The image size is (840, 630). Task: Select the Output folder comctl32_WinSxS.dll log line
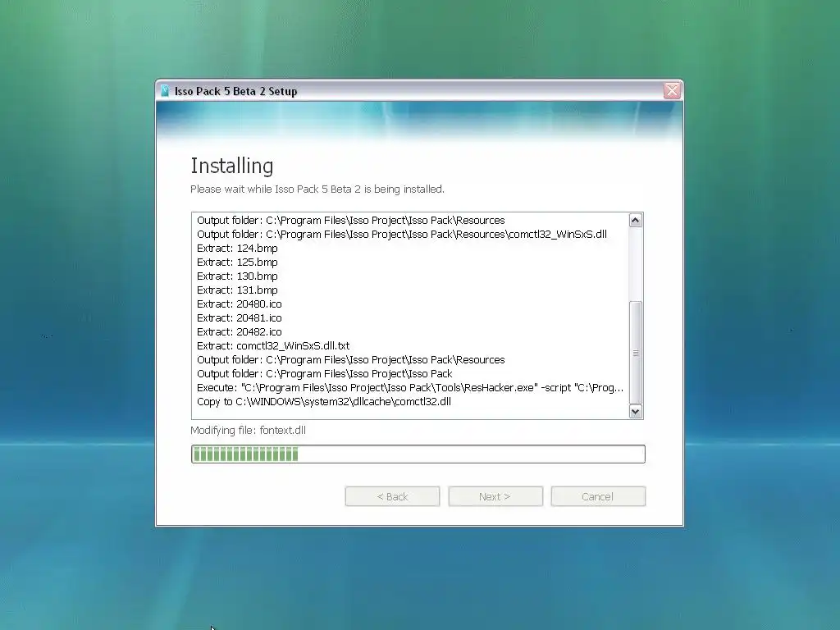pyautogui.click(x=402, y=234)
